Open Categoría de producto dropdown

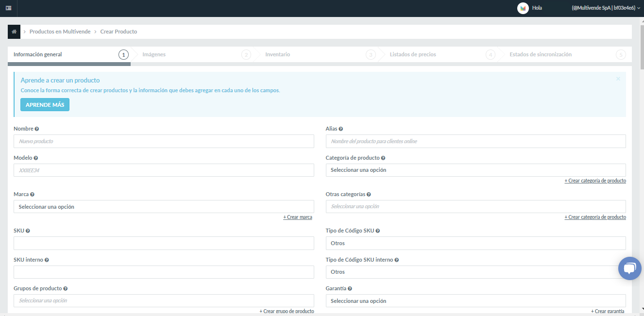click(x=475, y=170)
